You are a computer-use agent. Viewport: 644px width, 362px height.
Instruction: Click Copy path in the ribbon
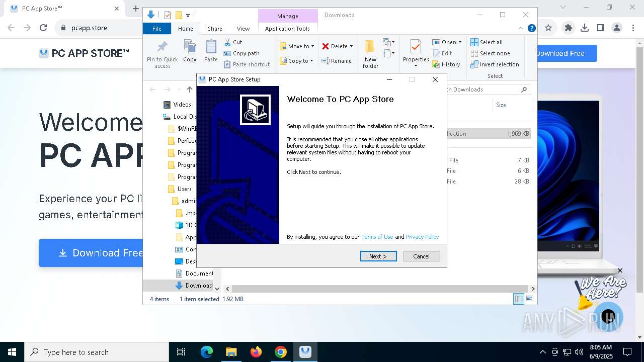point(242,53)
